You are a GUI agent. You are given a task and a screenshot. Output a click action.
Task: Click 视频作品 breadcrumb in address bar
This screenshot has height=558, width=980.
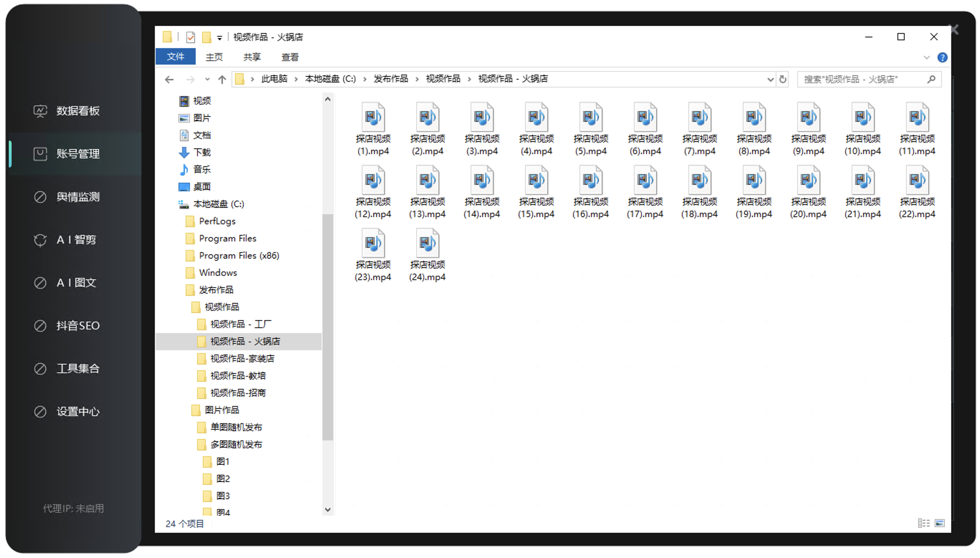tap(443, 79)
